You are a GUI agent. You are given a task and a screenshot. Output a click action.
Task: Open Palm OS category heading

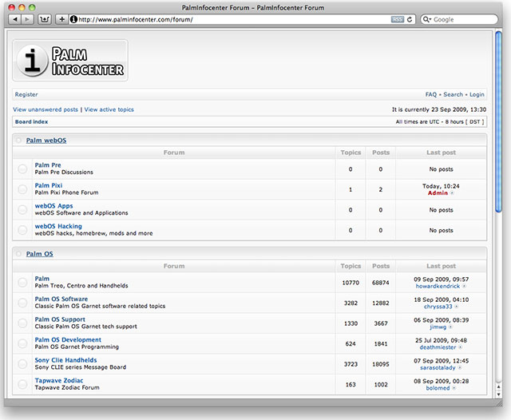pos(39,254)
